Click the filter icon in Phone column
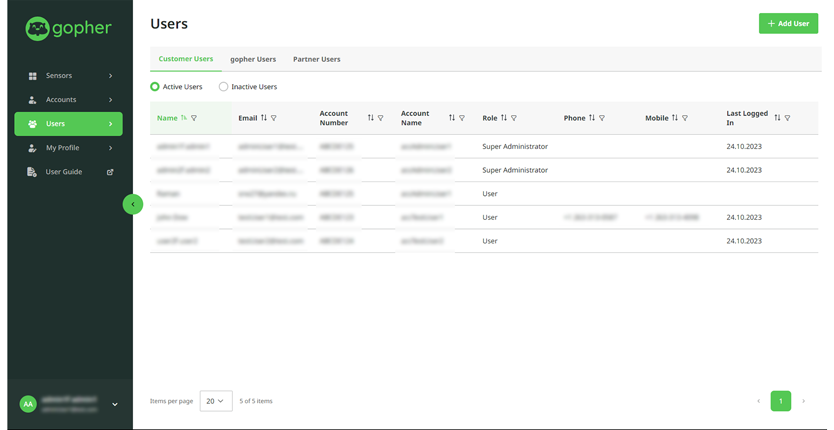 click(x=602, y=118)
